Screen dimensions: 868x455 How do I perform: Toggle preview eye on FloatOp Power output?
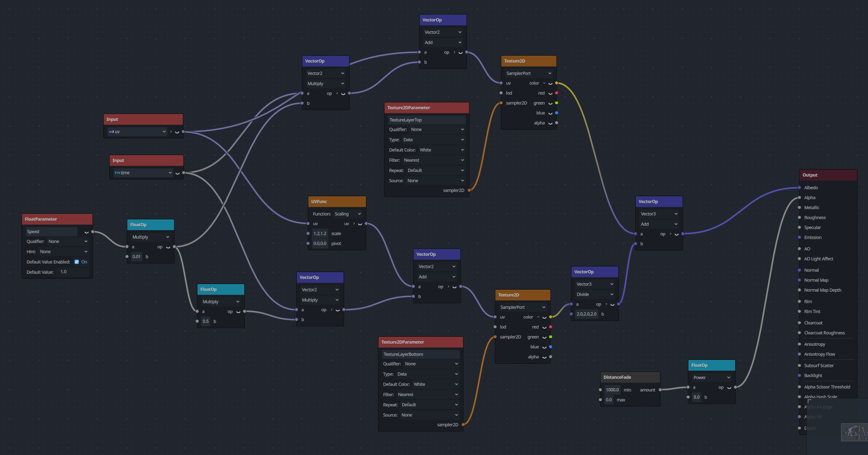coord(729,388)
